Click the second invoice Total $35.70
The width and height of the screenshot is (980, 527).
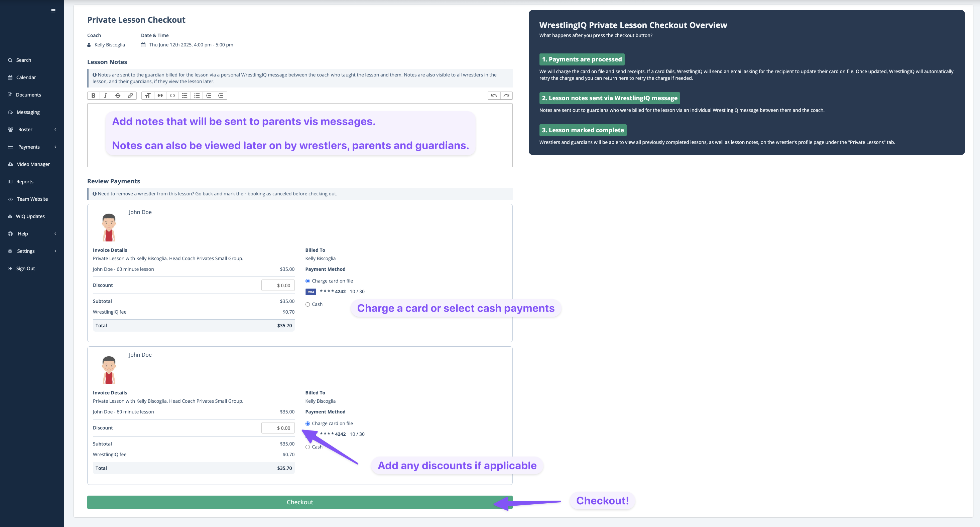[194, 469]
